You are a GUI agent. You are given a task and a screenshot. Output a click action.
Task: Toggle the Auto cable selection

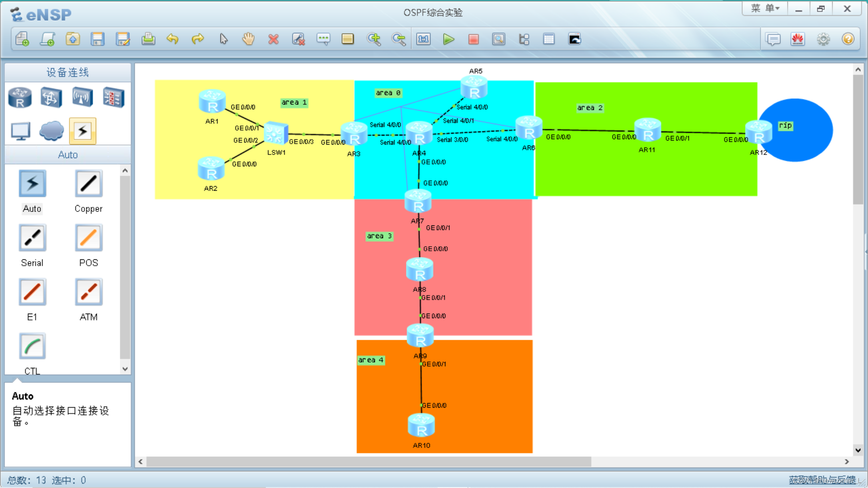(x=32, y=184)
